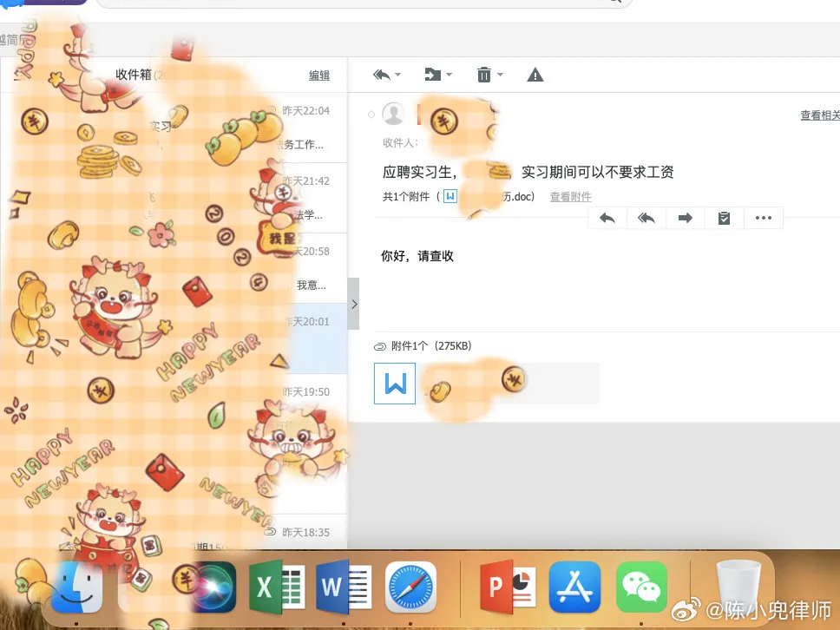The height and width of the screenshot is (630, 840).
Task: Open the email received 昨天22:04
Action: coord(174,128)
